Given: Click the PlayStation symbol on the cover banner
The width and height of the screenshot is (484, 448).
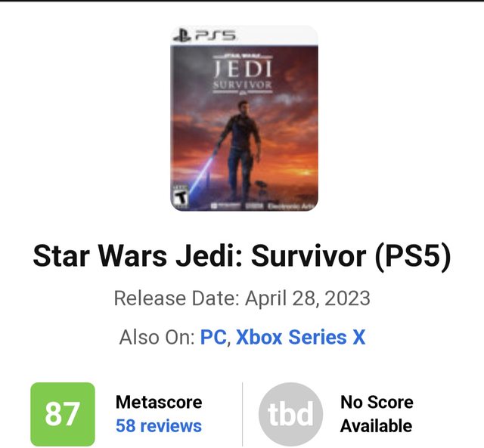Looking at the screenshot, I should coord(182,35).
